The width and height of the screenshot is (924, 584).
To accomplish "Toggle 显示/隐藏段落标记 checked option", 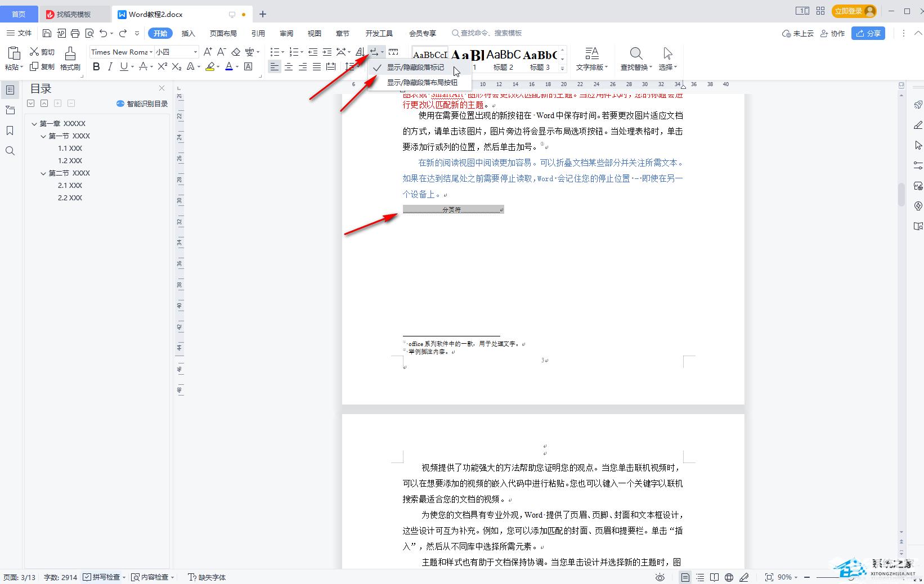I will pos(419,68).
